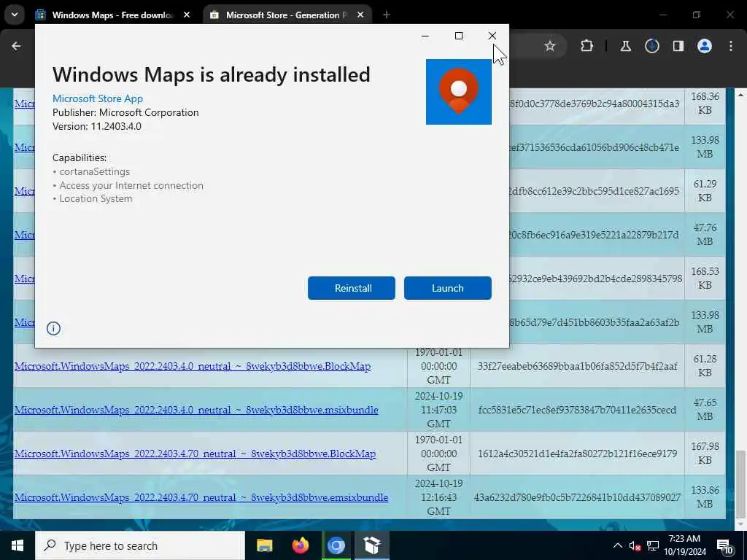Viewport: 747px width, 560px height.
Task: Open the App Installer taskbar icon
Action: point(371,545)
